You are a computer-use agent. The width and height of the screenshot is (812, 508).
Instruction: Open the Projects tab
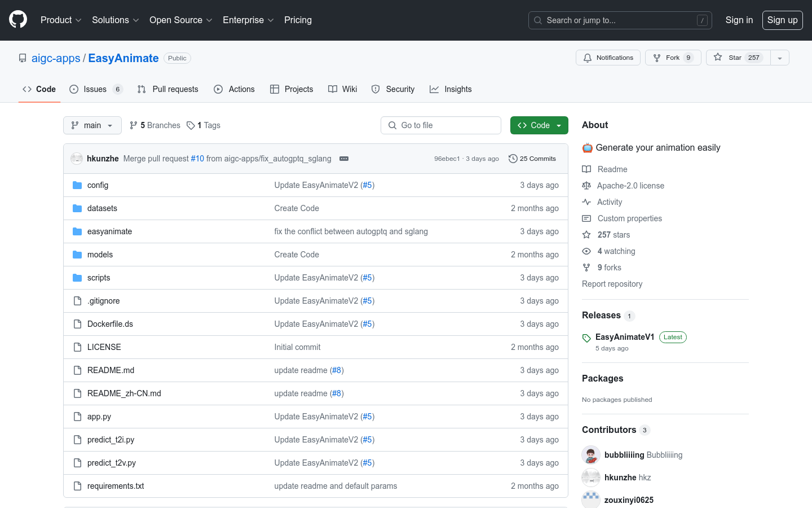click(292, 89)
